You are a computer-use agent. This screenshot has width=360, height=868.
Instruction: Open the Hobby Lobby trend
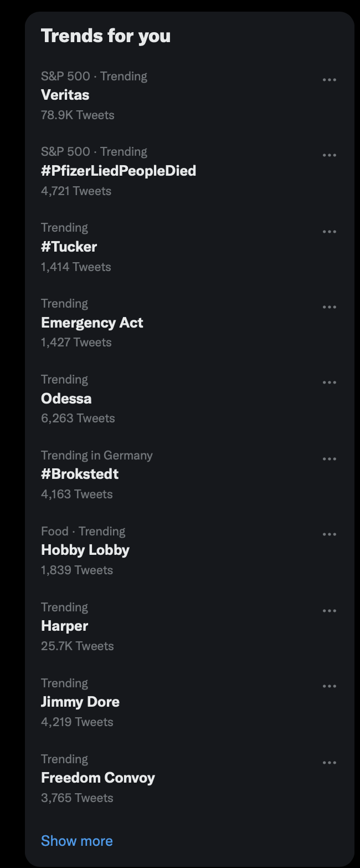pyautogui.click(x=189, y=550)
